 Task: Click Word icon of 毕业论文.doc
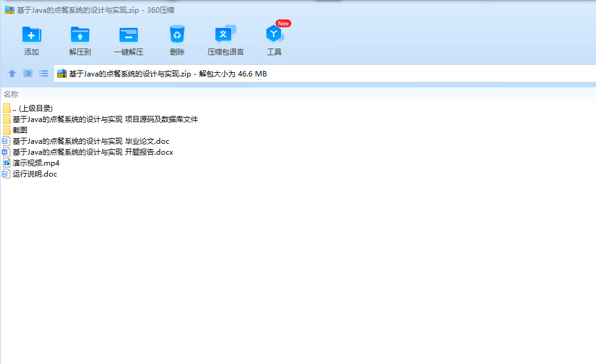coord(5,141)
